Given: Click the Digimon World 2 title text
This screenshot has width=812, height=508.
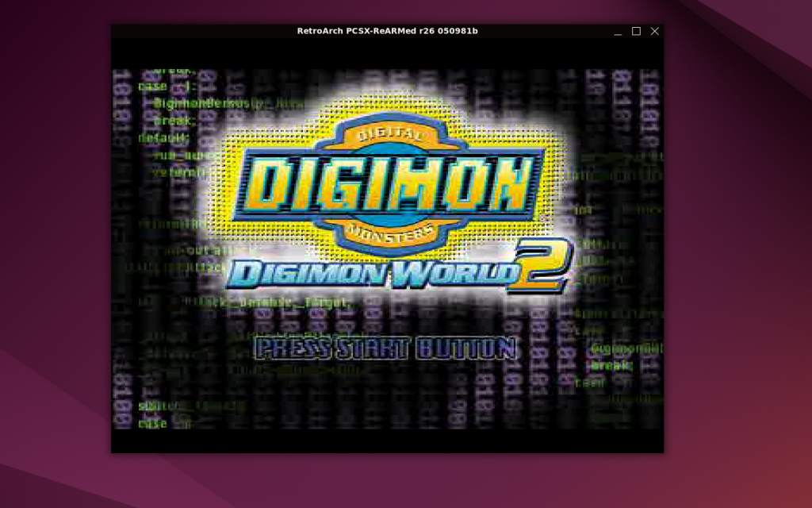Looking at the screenshot, I should tap(400, 268).
